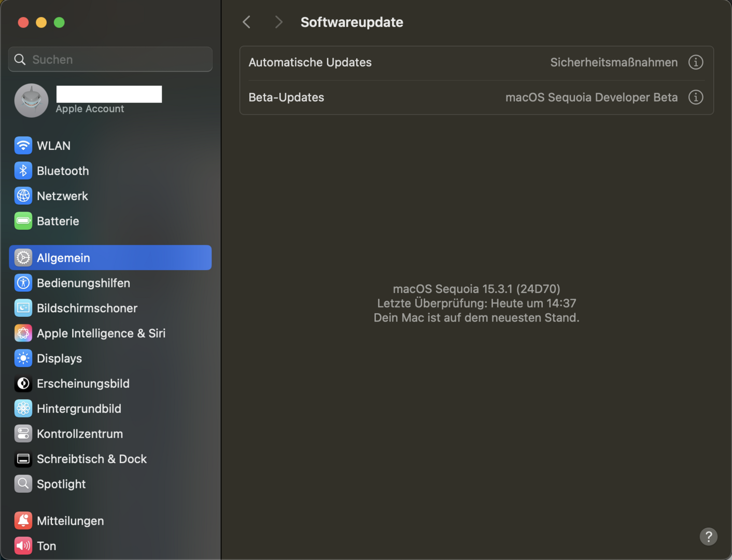Open info for Automatische Updates
Image resolution: width=732 pixels, height=560 pixels.
pos(696,62)
